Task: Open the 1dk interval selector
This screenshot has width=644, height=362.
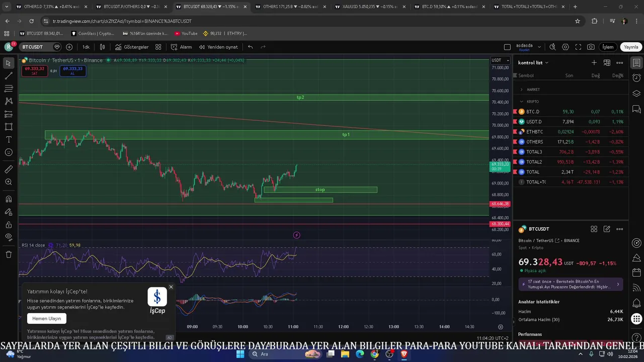Action: (86, 47)
